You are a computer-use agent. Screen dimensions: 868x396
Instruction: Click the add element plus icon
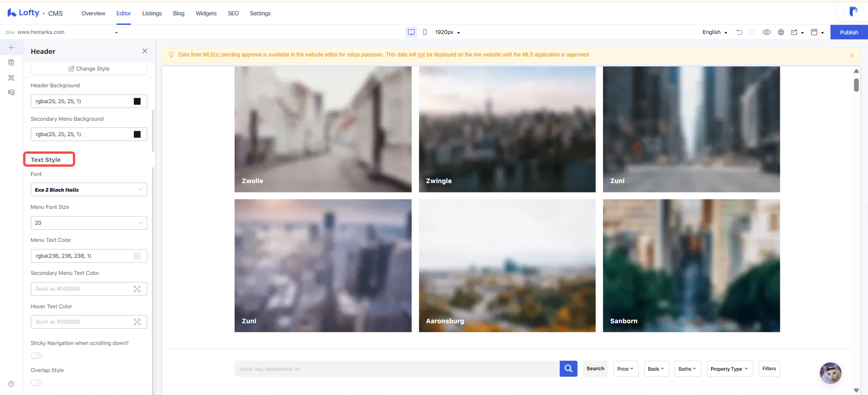click(11, 47)
